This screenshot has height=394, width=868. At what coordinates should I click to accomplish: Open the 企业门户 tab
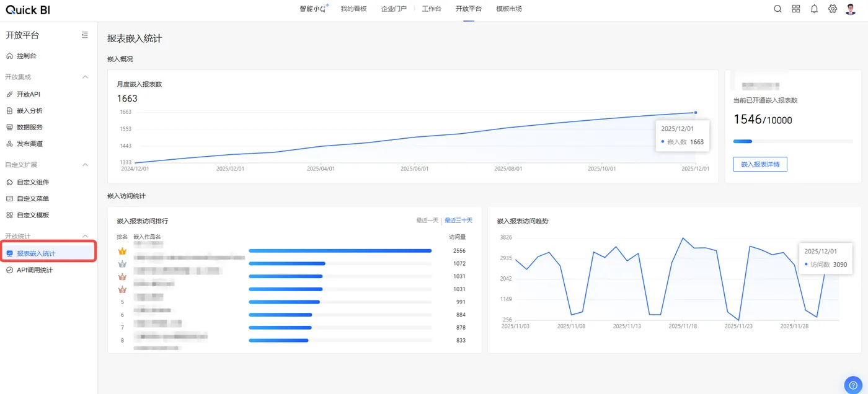click(394, 9)
